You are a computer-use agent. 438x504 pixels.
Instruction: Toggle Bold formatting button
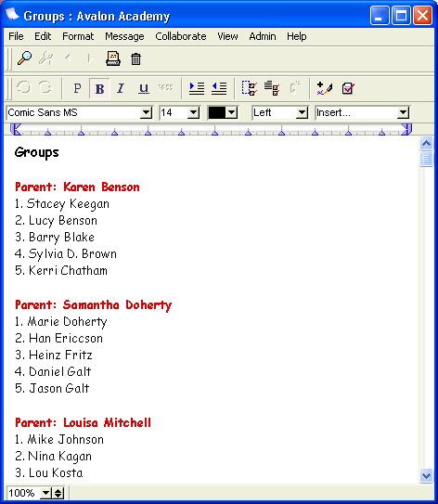[x=99, y=88]
